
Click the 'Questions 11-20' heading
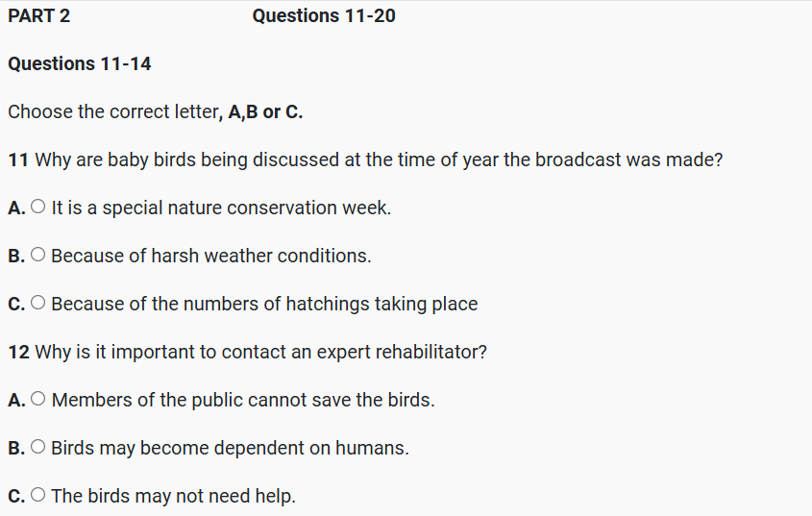(324, 15)
